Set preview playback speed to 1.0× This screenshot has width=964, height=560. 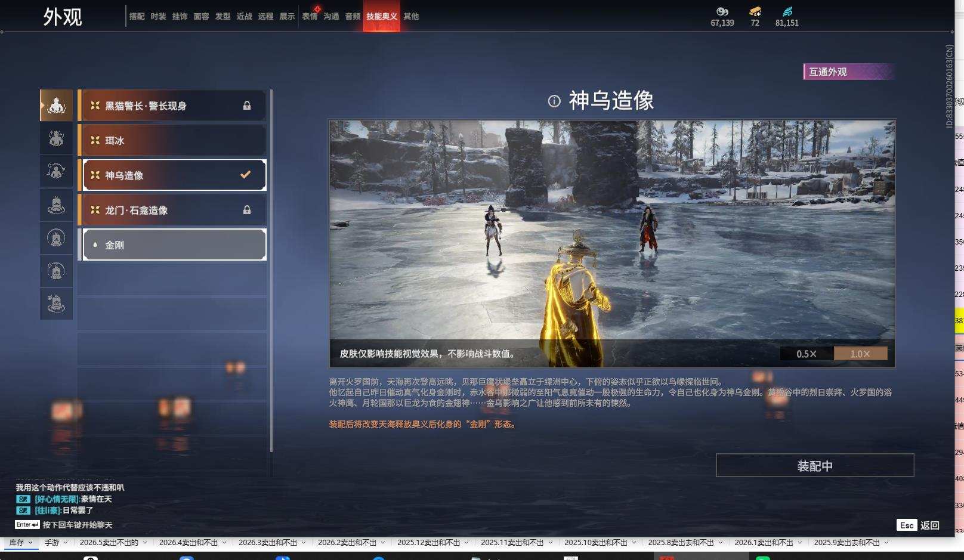pyautogui.click(x=860, y=354)
